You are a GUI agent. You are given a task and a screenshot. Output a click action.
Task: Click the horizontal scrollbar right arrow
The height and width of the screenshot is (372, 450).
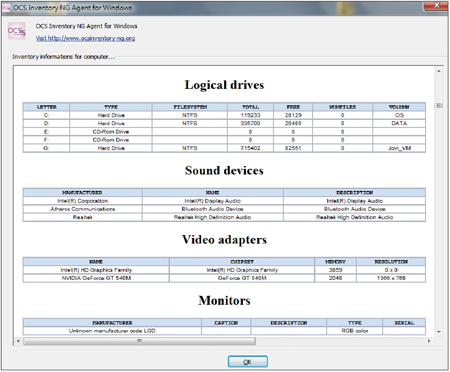point(429,341)
